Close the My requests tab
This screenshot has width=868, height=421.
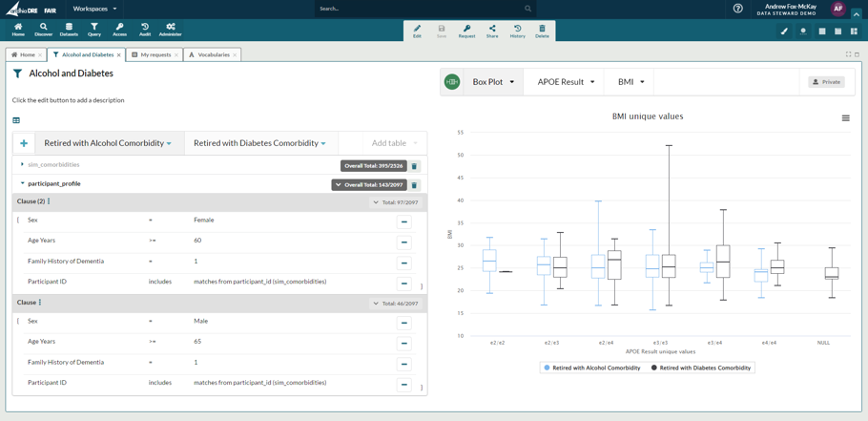(176, 55)
